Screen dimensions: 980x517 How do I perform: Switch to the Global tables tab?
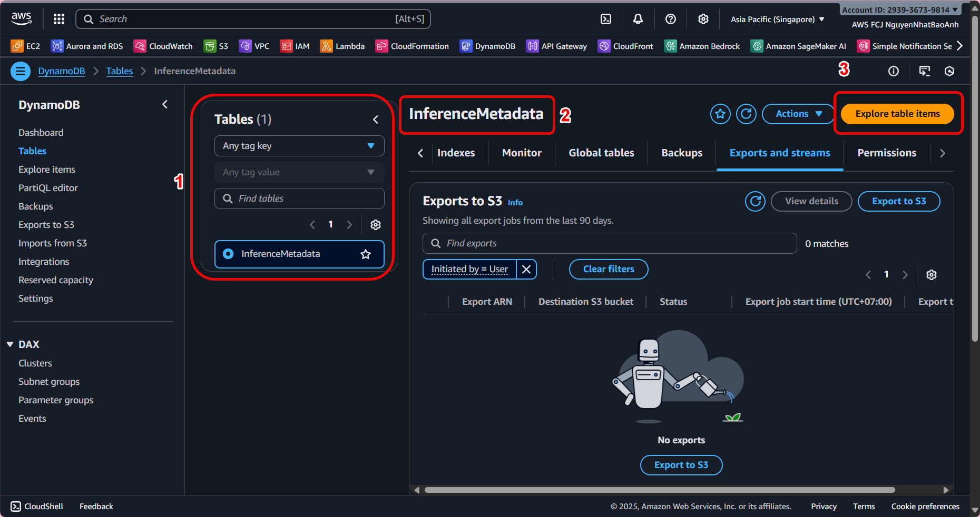pyautogui.click(x=601, y=153)
